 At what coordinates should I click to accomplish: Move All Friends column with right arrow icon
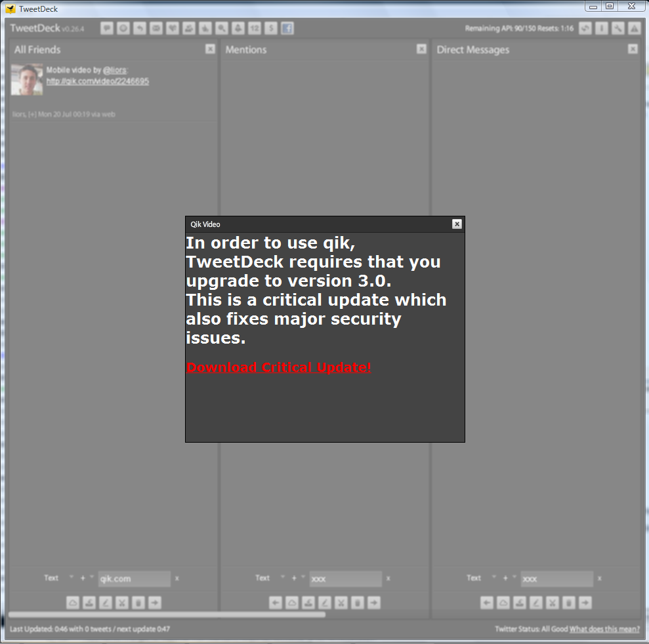(x=155, y=603)
